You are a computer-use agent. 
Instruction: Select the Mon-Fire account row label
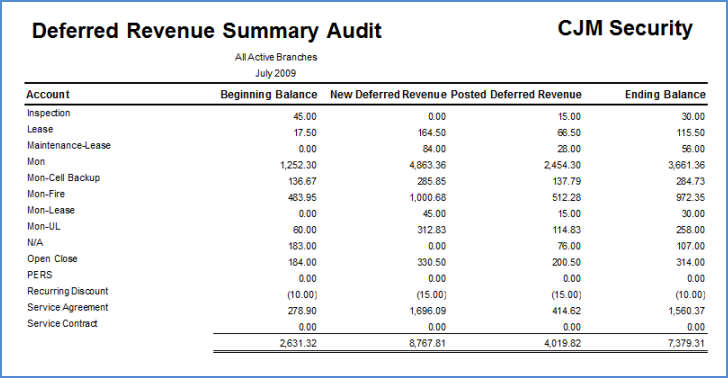46,194
